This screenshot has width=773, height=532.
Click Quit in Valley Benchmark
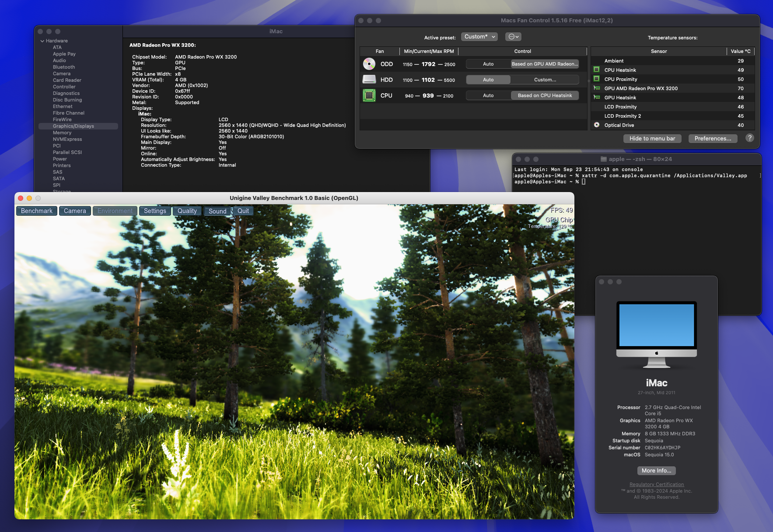(x=243, y=211)
